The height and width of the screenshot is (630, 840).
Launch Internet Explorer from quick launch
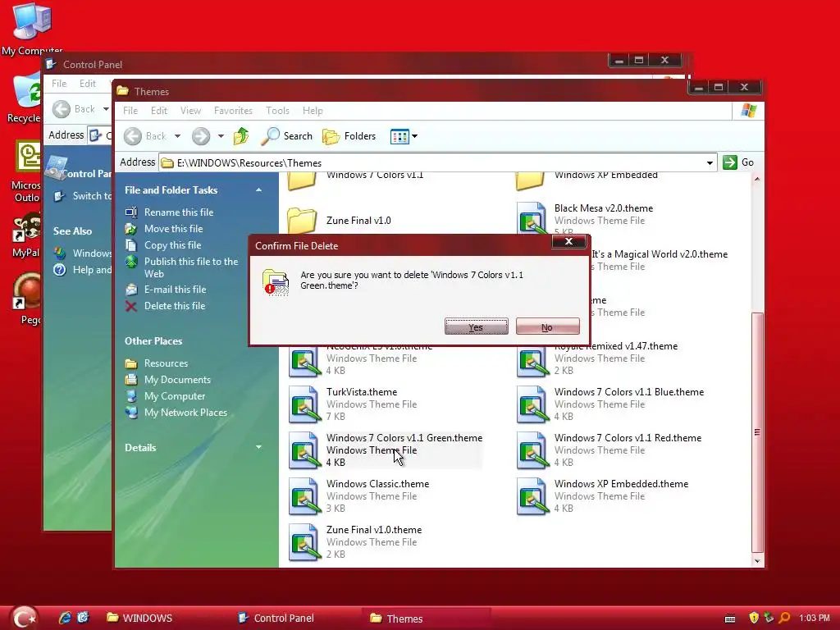pyautogui.click(x=65, y=618)
